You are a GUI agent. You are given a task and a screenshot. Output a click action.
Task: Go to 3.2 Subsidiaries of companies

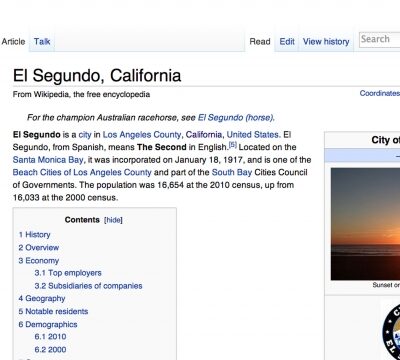tap(88, 286)
